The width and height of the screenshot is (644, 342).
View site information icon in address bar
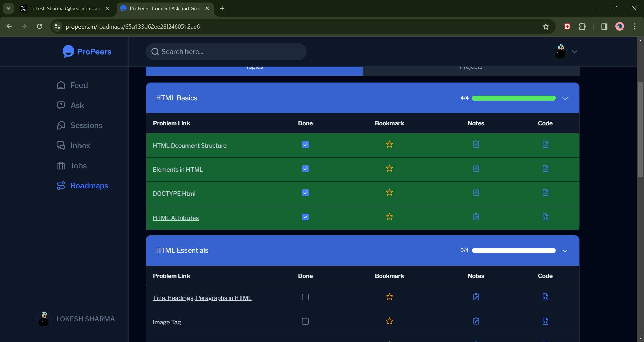click(58, 27)
